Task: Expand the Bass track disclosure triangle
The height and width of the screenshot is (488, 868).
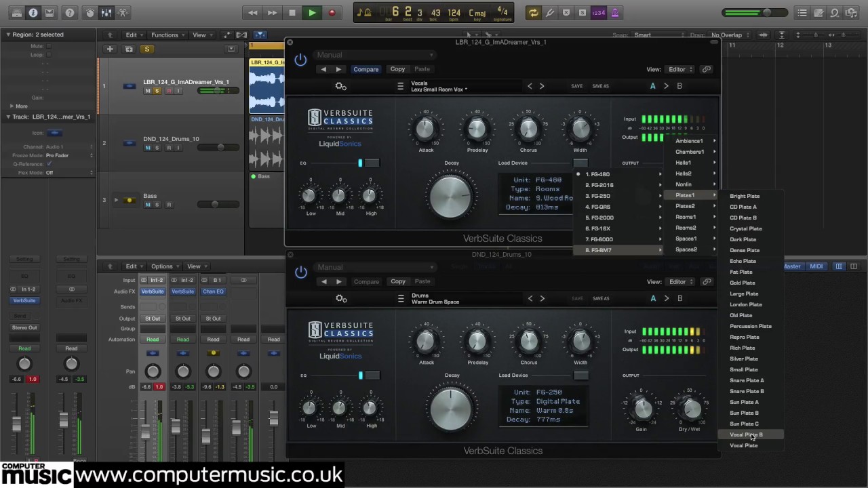Action: click(x=116, y=200)
